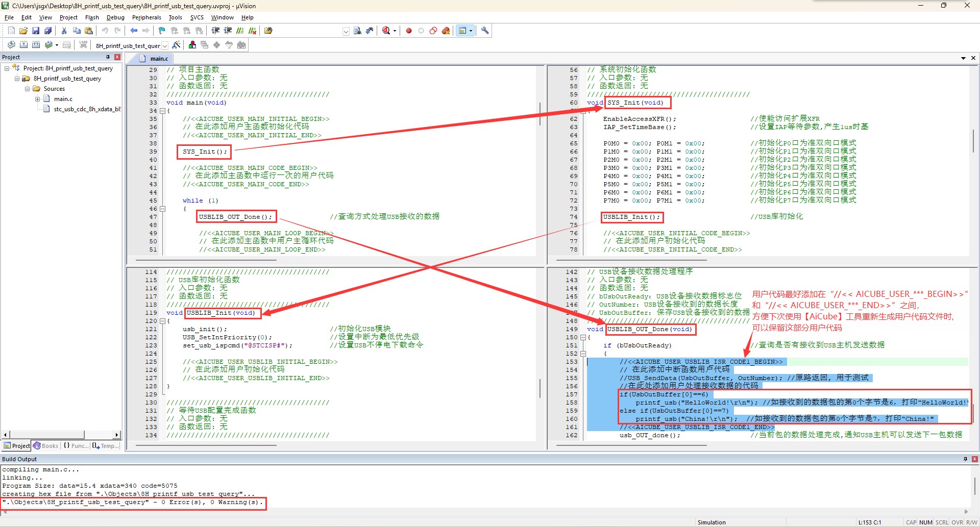Image resolution: width=980 pixels, height=527 pixels.
Task: Close the Build Output panel
Action: (974, 459)
